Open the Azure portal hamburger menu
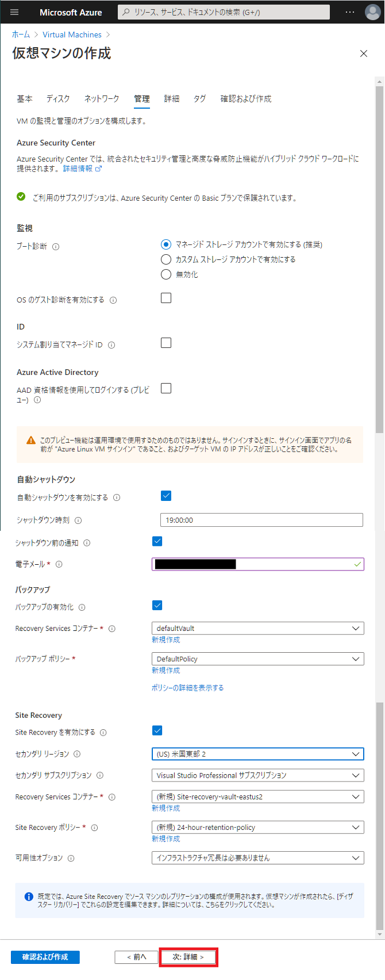This screenshot has width=385, height=980. pos(14,12)
